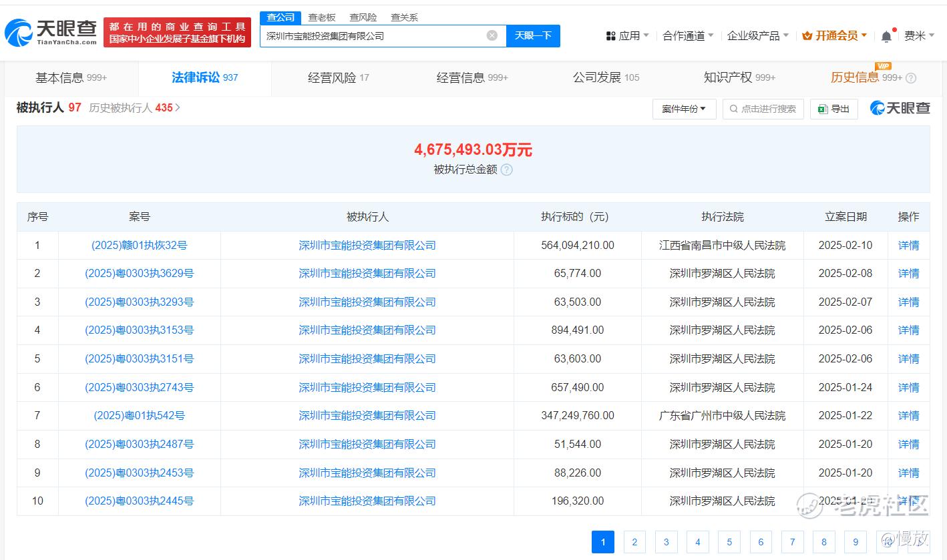Open 案件年份 dropdown filter
947x560 pixels.
684,109
